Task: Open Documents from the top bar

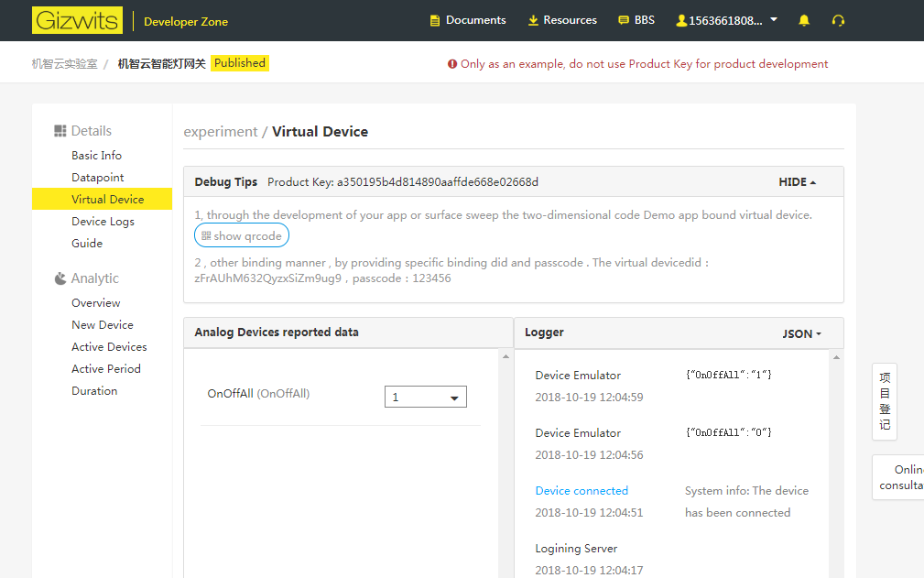Action: point(467,20)
